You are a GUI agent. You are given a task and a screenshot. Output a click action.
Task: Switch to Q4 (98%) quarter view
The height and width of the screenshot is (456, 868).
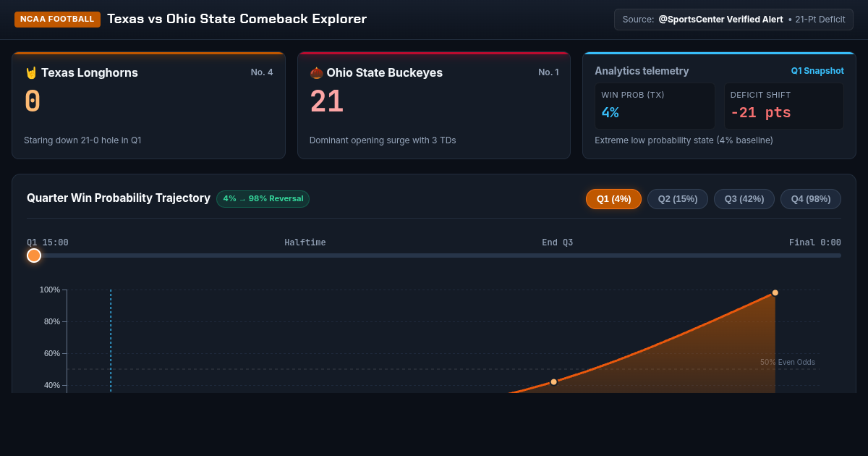point(811,199)
